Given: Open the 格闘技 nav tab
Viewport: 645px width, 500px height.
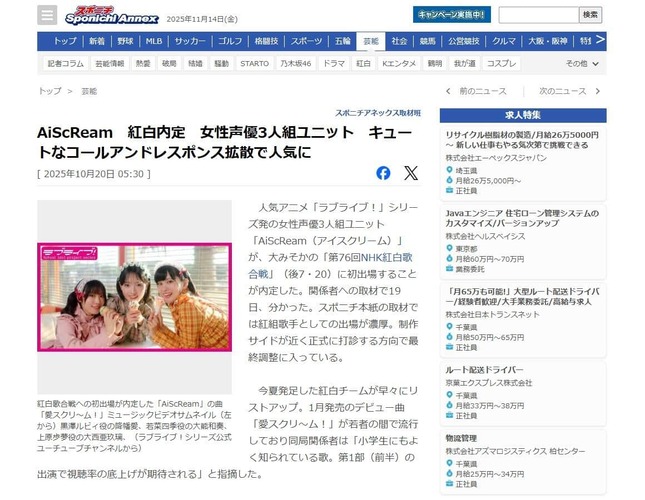Looking at the screenshot, I should 266,41.
